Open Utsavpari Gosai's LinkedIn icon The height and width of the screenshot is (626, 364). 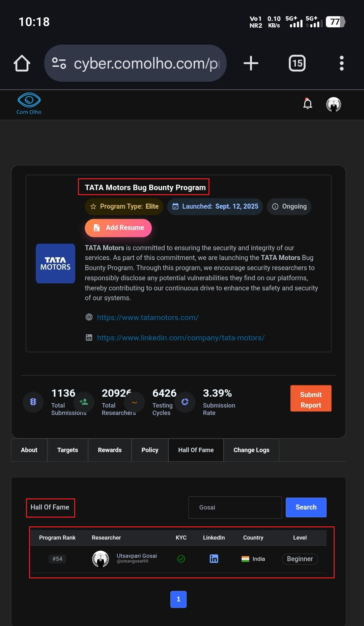[214, 559]
